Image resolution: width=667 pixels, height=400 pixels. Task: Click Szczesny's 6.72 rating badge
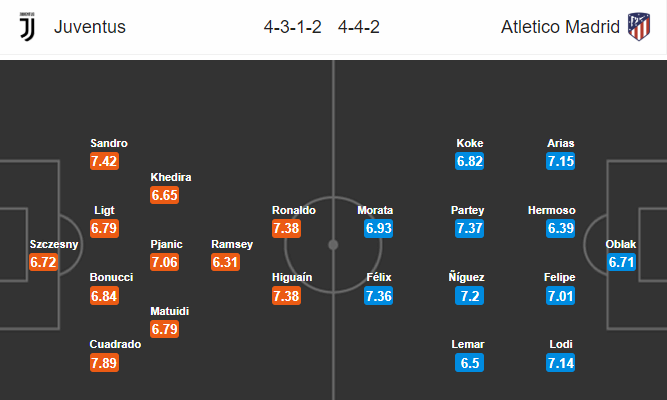point(43,262)
